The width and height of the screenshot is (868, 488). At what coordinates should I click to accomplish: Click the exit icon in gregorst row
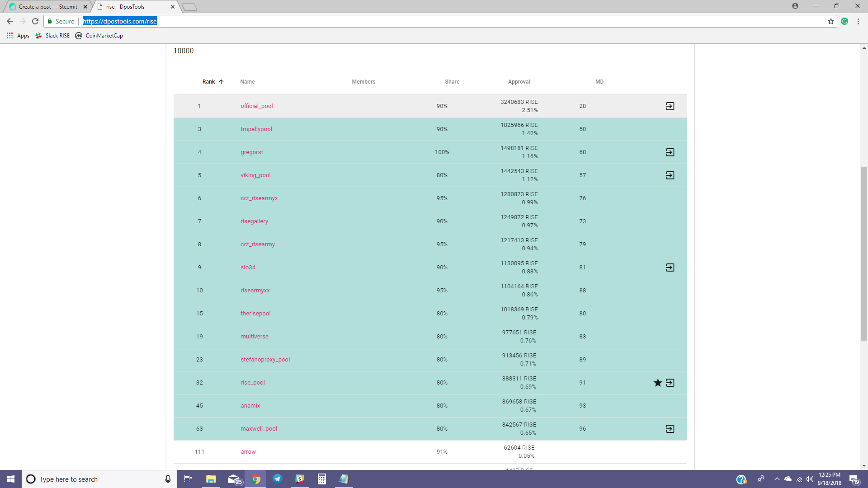(670, 152)
